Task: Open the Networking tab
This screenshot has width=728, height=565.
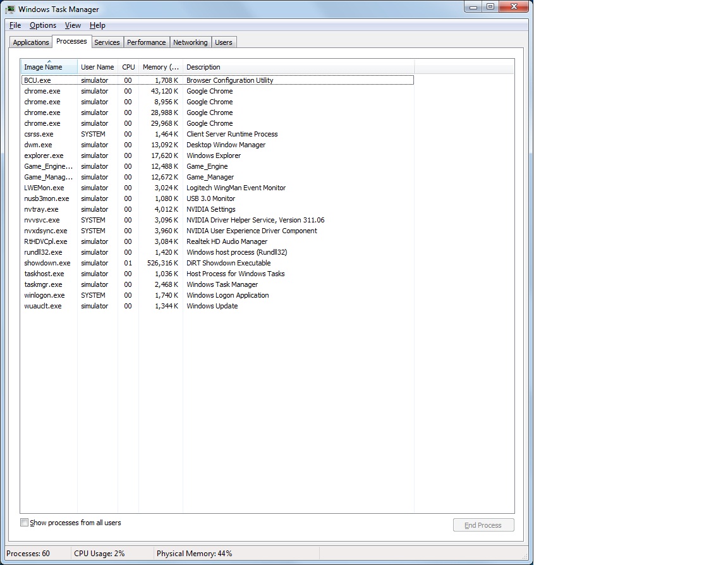Action: [x=190, y=42]
